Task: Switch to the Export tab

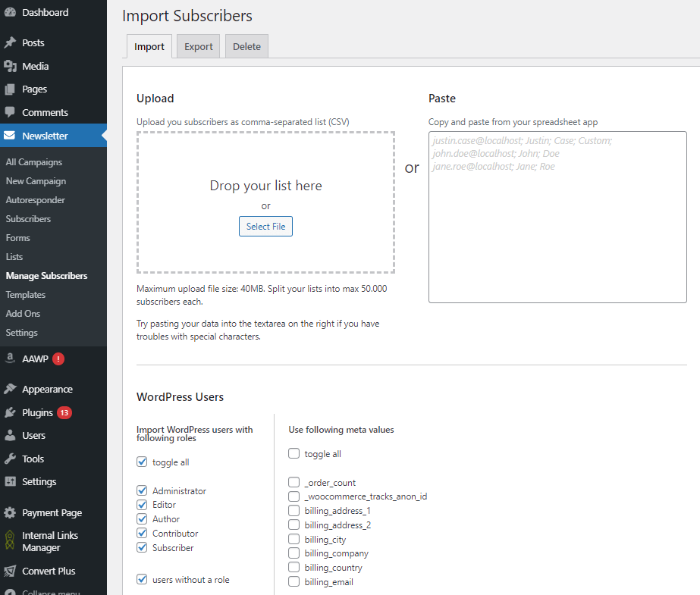Action: tap(199, 47)
